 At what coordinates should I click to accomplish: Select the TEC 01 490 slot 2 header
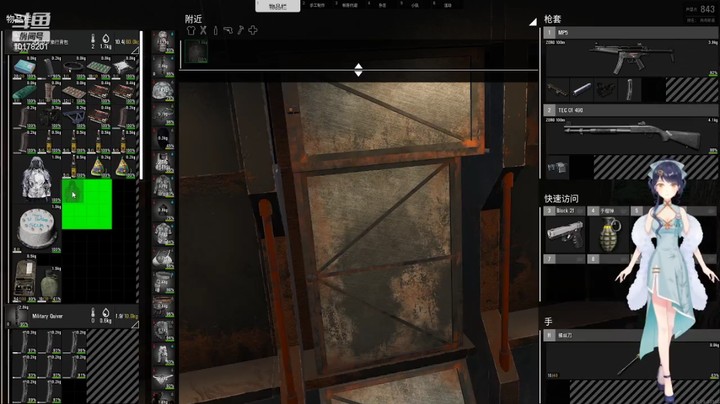[x=631, y=110]
